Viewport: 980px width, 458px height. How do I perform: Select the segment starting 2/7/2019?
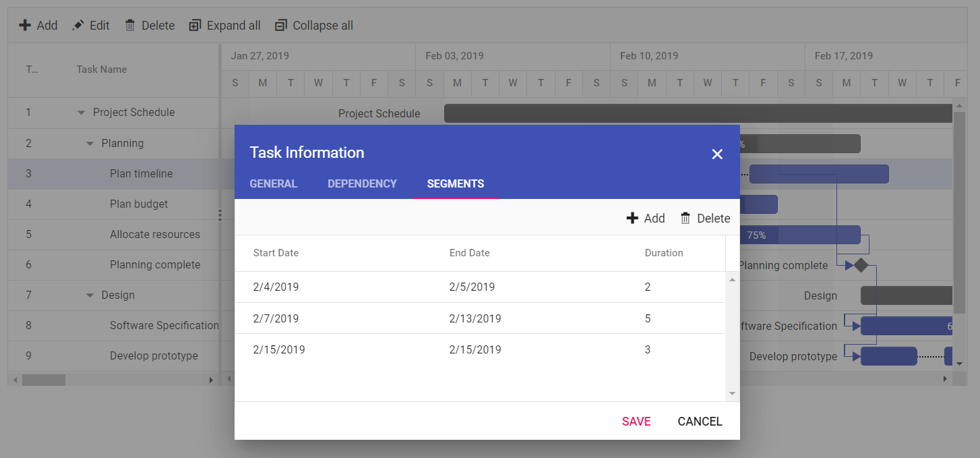(480, 318)
